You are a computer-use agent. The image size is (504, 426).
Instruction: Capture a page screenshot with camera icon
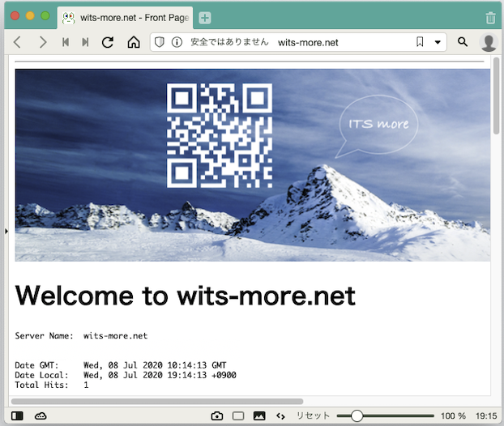[x=216, y=415]
